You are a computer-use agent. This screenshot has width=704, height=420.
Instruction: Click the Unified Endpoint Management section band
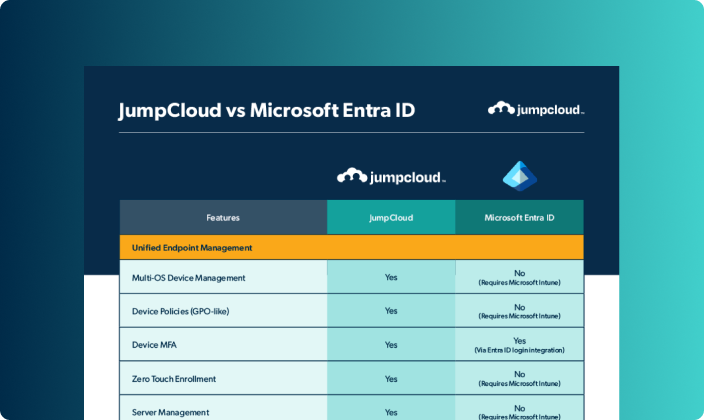click(352, 248)
